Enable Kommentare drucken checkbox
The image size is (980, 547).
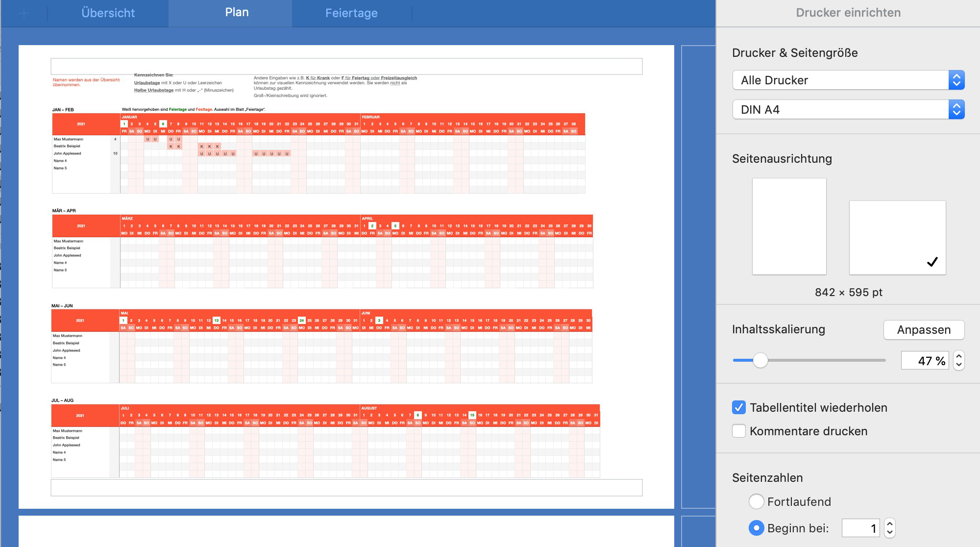(739, 431)
